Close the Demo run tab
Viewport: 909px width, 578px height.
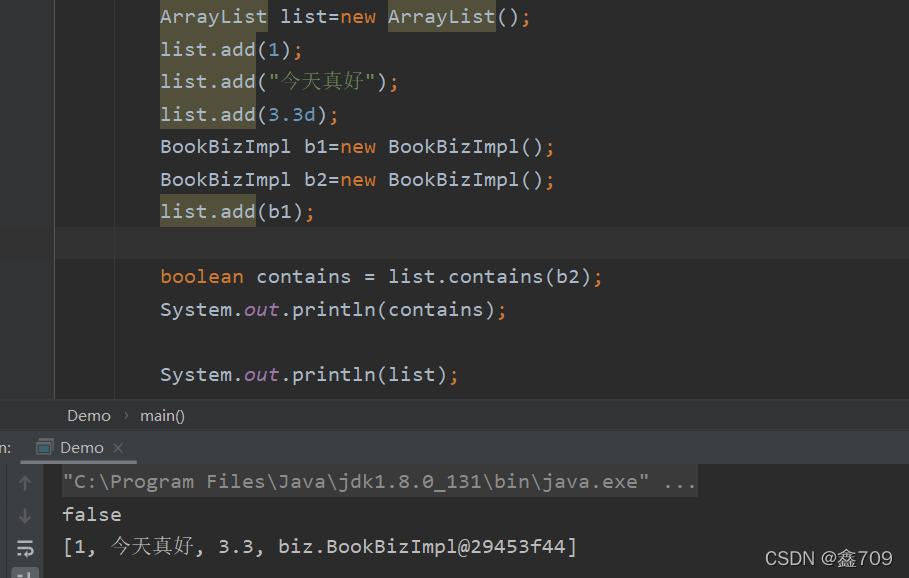point(118,448)
